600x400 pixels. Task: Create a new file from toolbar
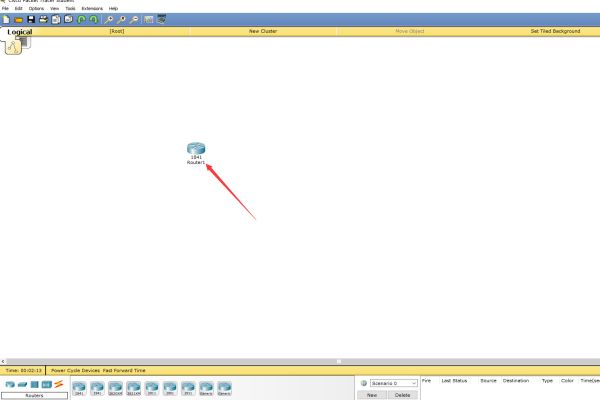pos(6,20)
